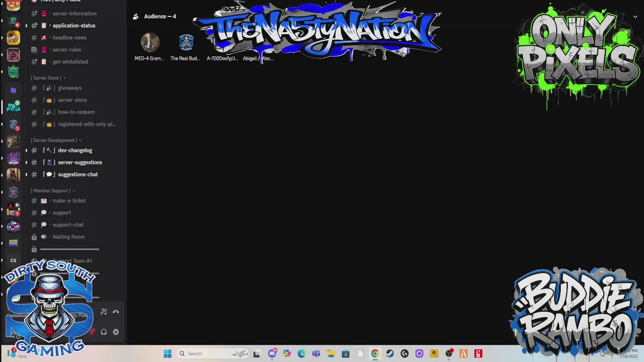Open the red app icon on taskbar
The image size is (644, 362).
click(478, 354)
